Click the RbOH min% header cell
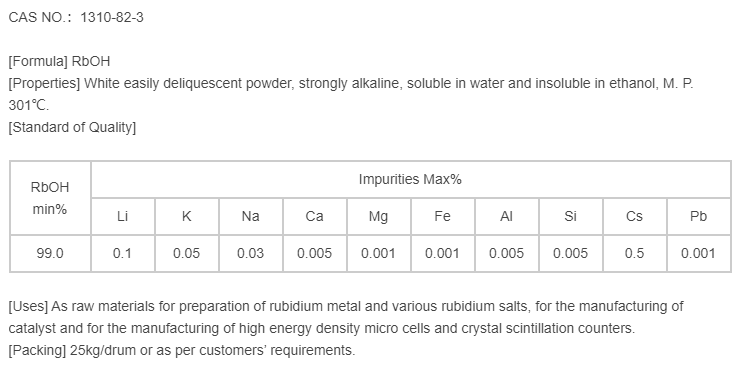741x367 pixels. pos(50,198)
